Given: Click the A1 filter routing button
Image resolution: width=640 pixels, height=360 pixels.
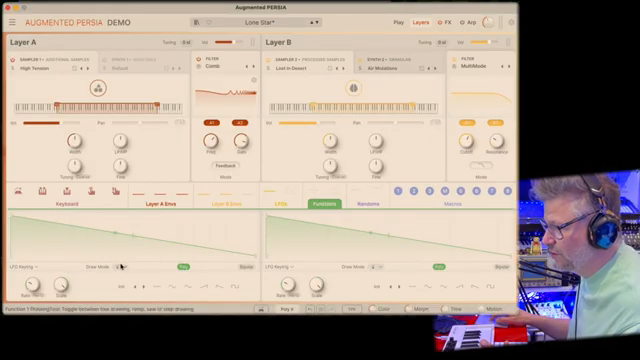Looking at the screenshot, I should tap(211, 123).
